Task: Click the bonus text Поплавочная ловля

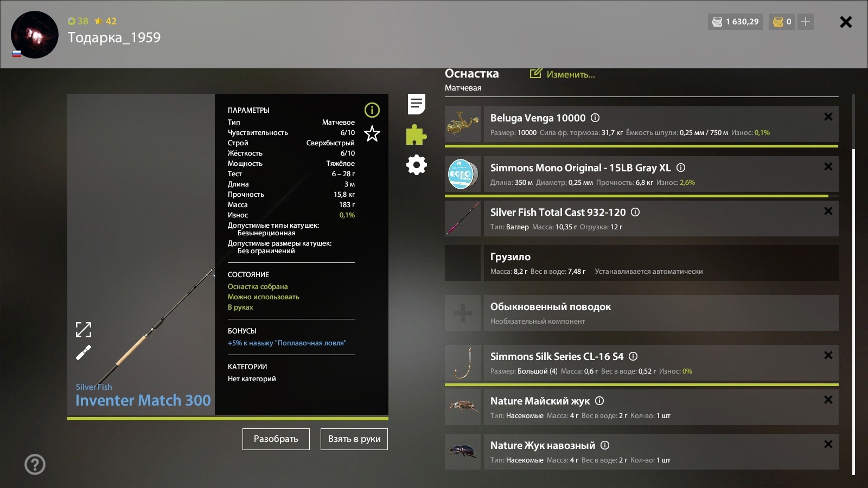Action: pyautogui.click(x=287, y=343)
